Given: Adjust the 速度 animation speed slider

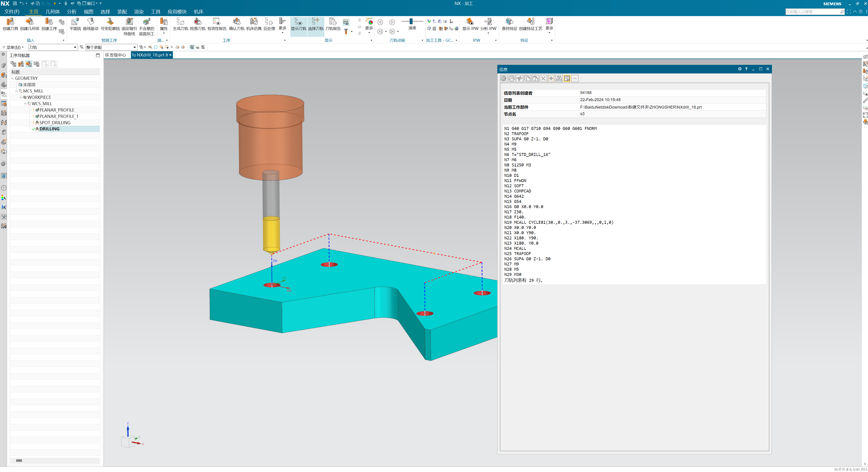Looking at the screenshot, I should tap(411, 22).
